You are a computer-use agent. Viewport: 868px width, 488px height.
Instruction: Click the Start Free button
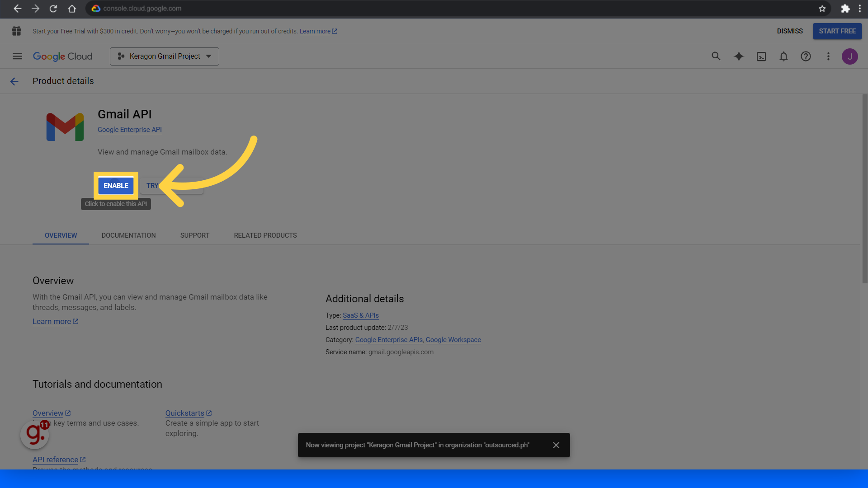coord(837,31)
